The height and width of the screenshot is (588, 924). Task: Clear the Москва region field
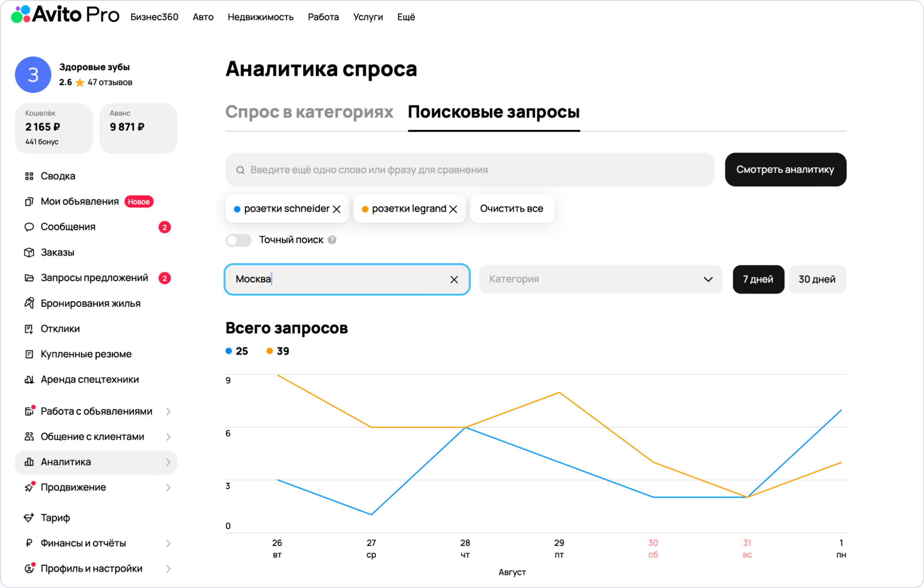(x=454, y=279)
